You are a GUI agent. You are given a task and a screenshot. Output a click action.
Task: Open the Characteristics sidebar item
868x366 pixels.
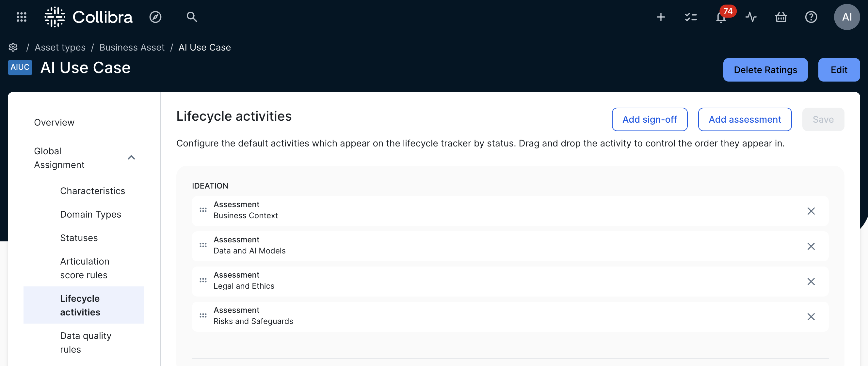tap(92, 191)
